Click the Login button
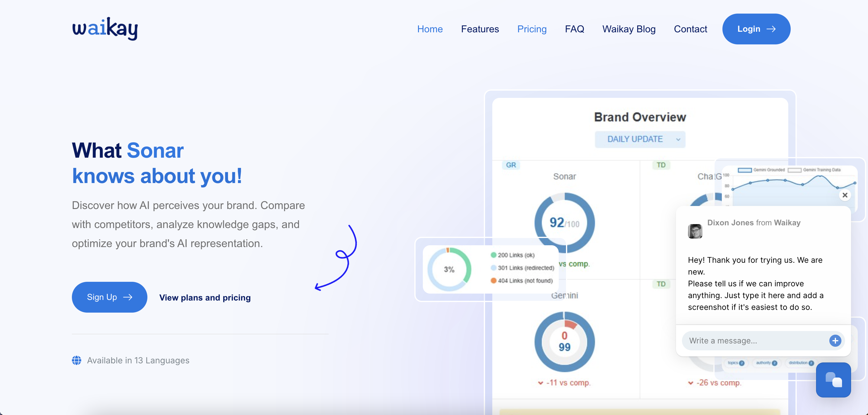Image resolution: width=868 pixels, height=415 pixels. (x=756, y=29)
